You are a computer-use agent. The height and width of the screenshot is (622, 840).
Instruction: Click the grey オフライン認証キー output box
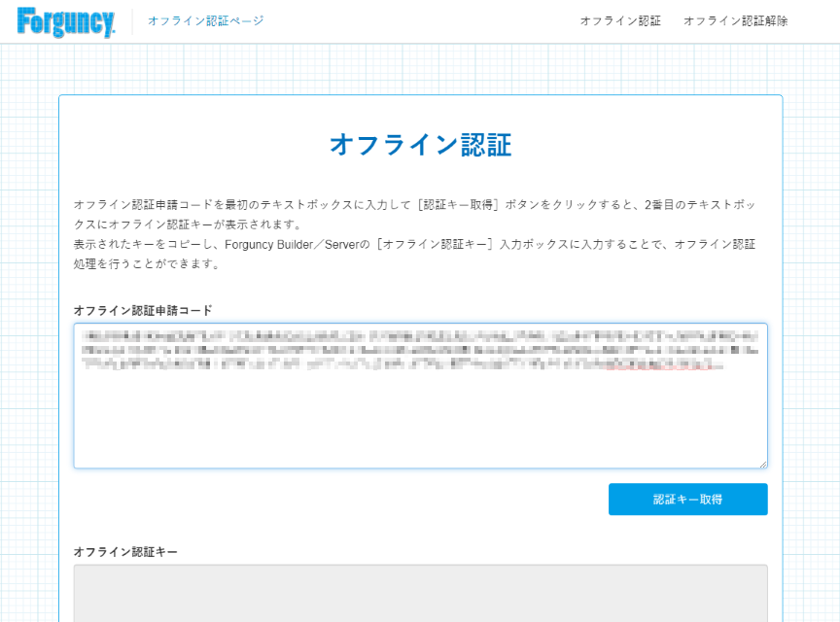(x=421, y=593)
